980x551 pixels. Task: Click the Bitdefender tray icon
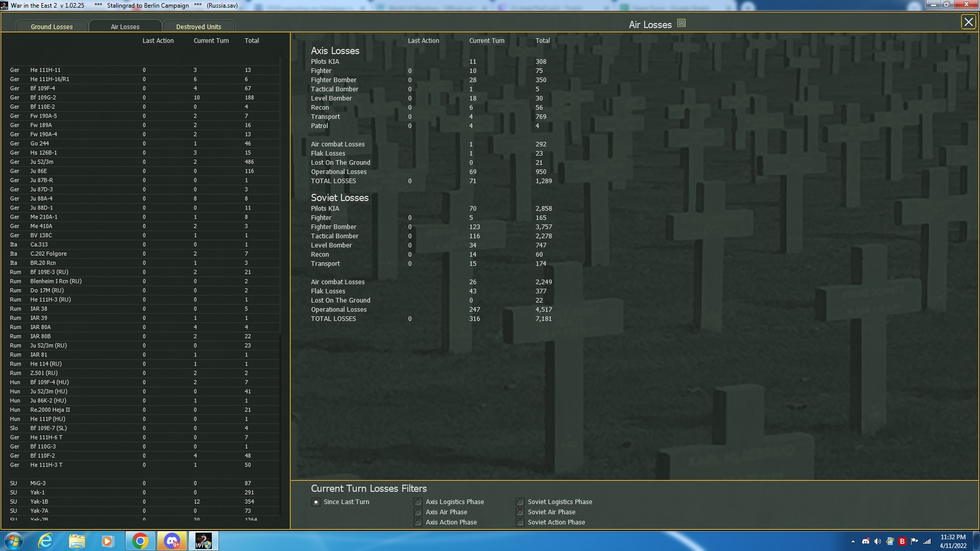[902, 541]
